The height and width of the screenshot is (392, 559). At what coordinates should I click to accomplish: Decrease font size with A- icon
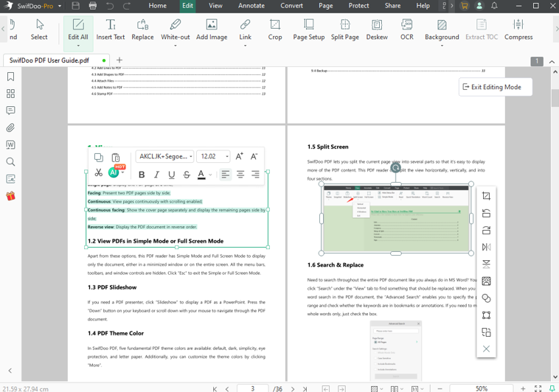click(x=254, y=156)
